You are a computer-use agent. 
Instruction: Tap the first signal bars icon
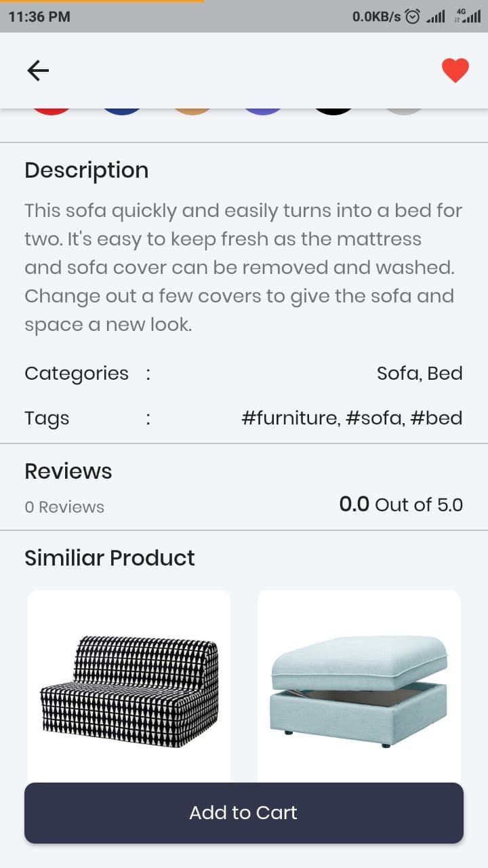click(x=435, y=16)
